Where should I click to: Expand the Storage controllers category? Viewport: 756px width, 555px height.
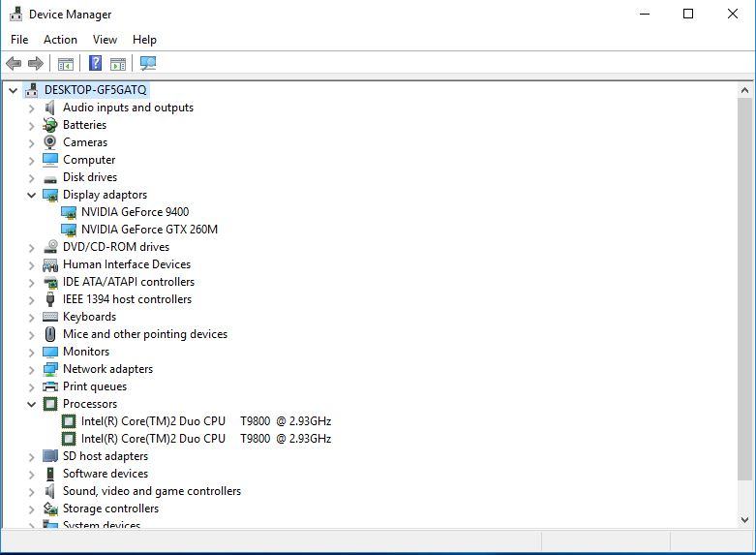(31, 509)
